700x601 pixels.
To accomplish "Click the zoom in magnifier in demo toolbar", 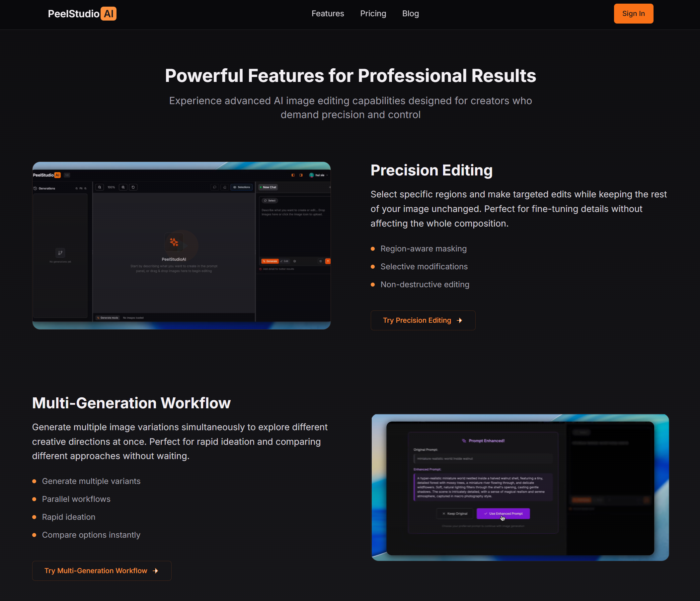I will [x=123, y=187].
